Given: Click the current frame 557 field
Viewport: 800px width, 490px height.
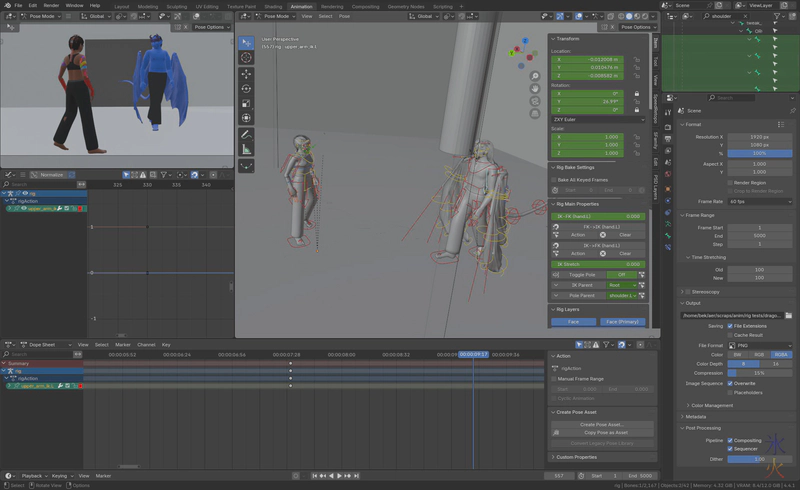Looking at the screenshot, I should click(x=559, y=476).
